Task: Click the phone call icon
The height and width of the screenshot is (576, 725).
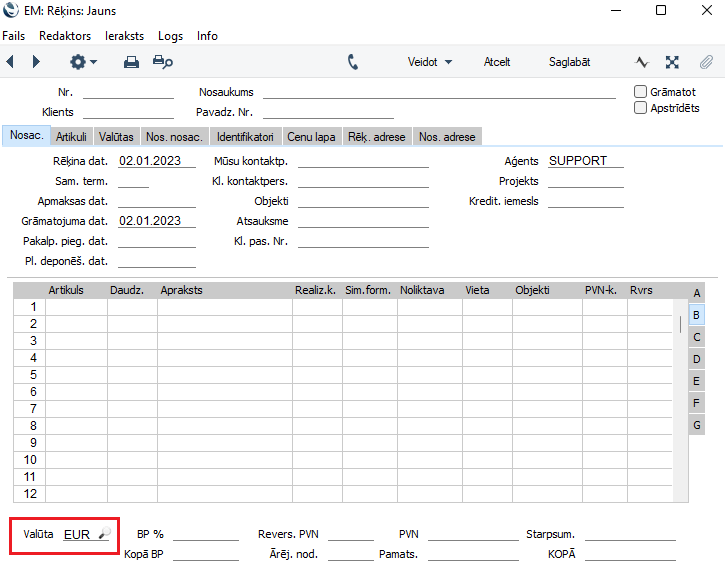Action: (353, 62)
